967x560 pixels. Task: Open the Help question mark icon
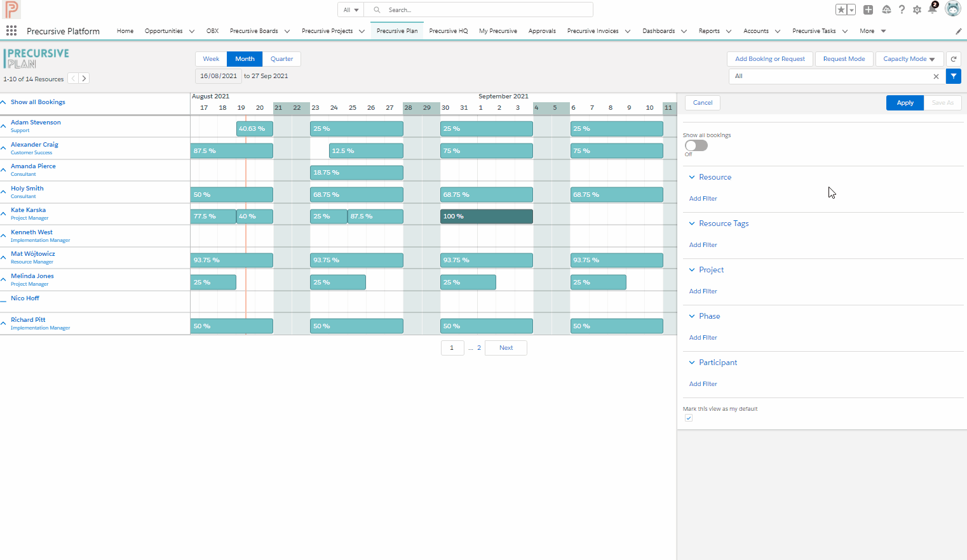point(902,10)
